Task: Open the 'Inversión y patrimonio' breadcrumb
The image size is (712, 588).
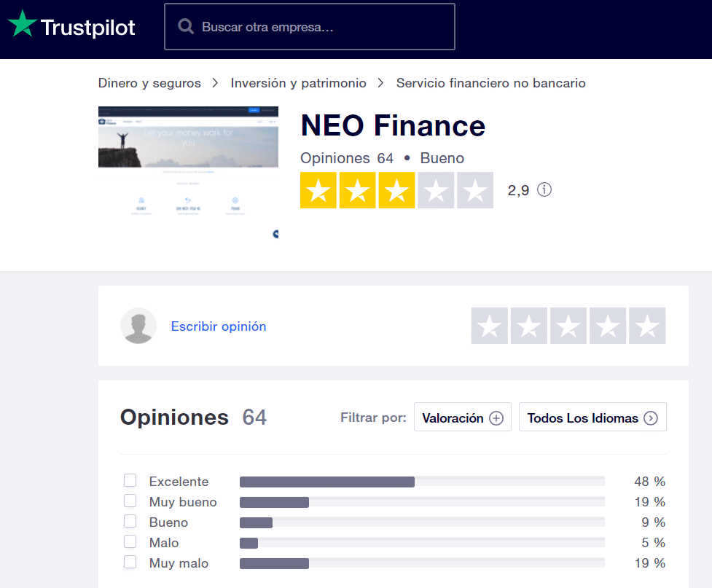Action: 298,83
